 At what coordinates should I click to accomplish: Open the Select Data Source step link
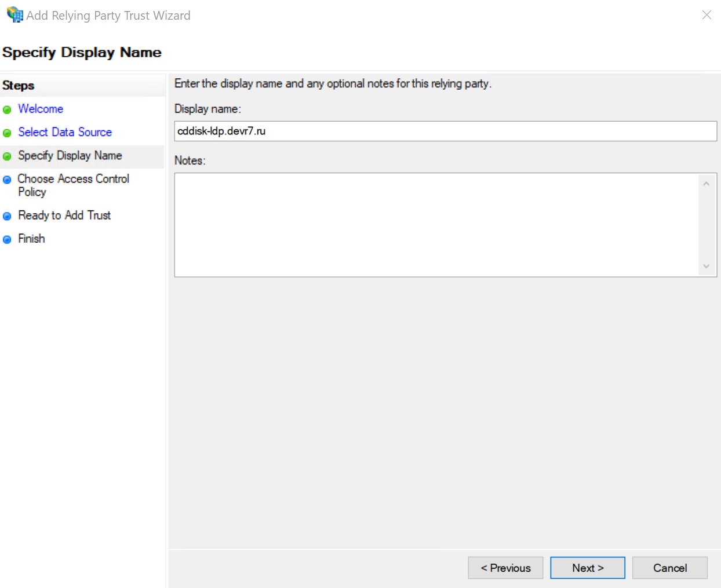[65, 132]
